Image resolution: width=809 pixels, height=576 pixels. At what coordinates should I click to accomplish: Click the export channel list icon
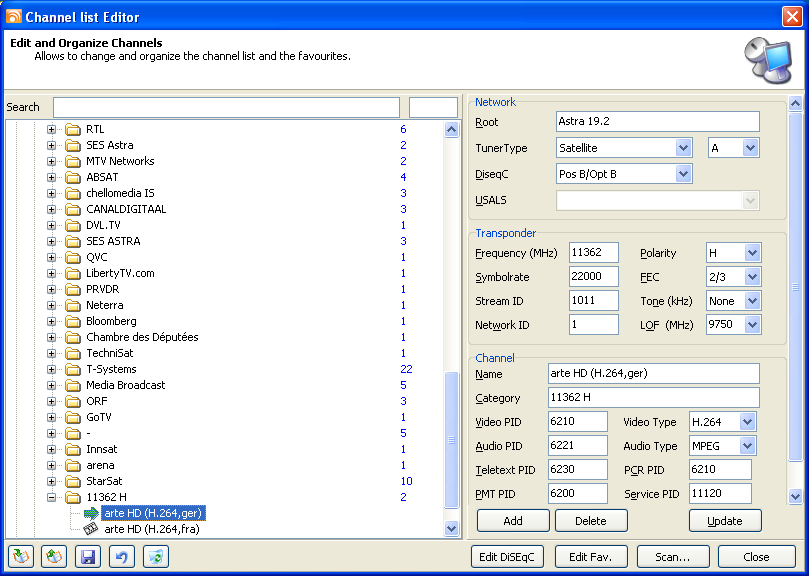tap(54, 556)
